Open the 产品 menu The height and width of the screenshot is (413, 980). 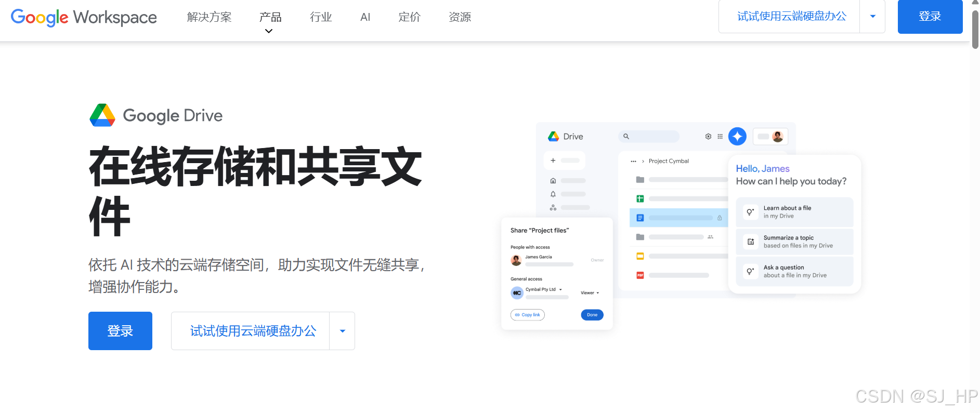point(270,17)
